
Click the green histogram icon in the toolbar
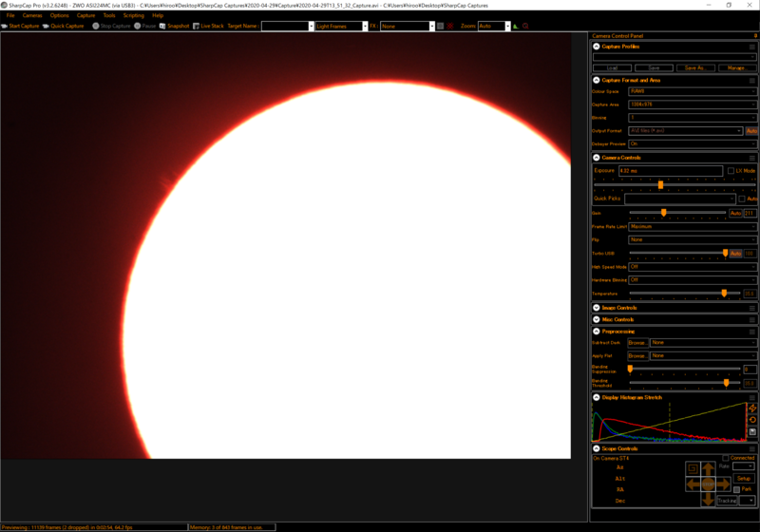click(516, 27)
